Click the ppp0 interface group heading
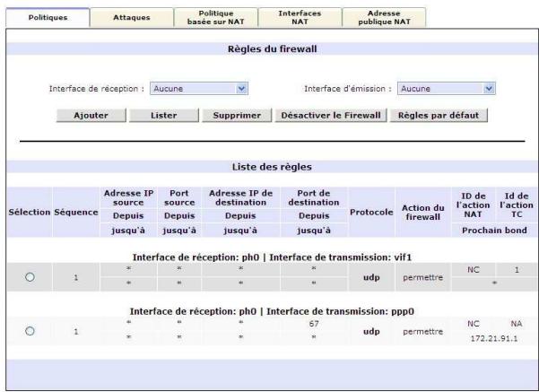Viewport: 539px width, 392px height. (x=272, y=311)
